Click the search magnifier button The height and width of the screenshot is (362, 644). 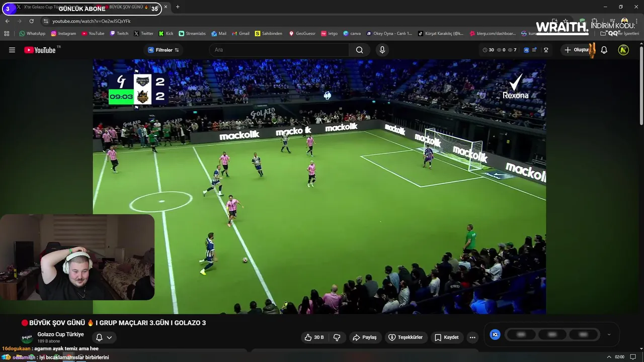click(359, 50)
